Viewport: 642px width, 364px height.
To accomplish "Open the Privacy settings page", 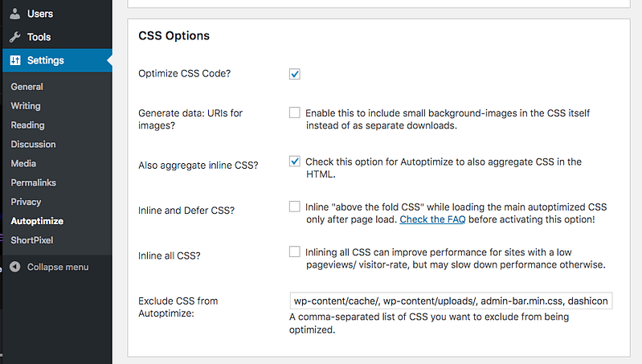I will click(x=26, y=202).
